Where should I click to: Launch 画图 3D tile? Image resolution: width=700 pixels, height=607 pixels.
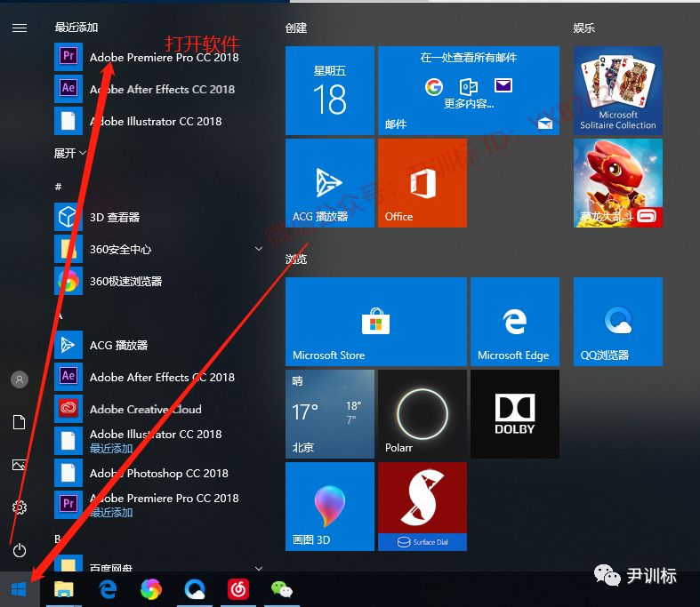[x=329, y=507]
